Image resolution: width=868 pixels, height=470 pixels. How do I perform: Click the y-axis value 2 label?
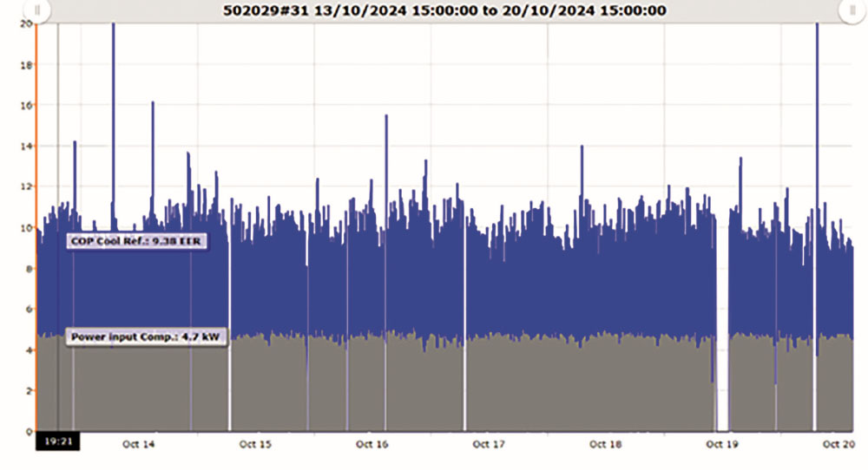click(29, 391)
